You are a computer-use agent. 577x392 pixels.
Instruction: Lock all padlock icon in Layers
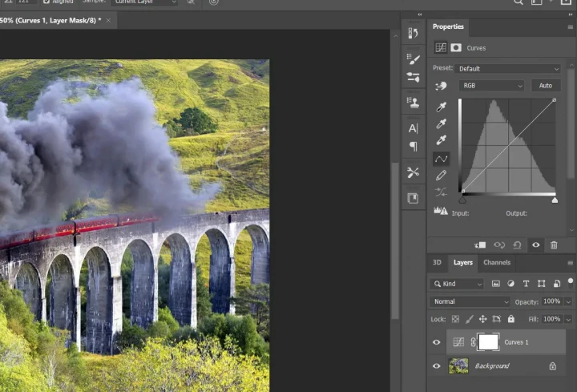[510, 319]
